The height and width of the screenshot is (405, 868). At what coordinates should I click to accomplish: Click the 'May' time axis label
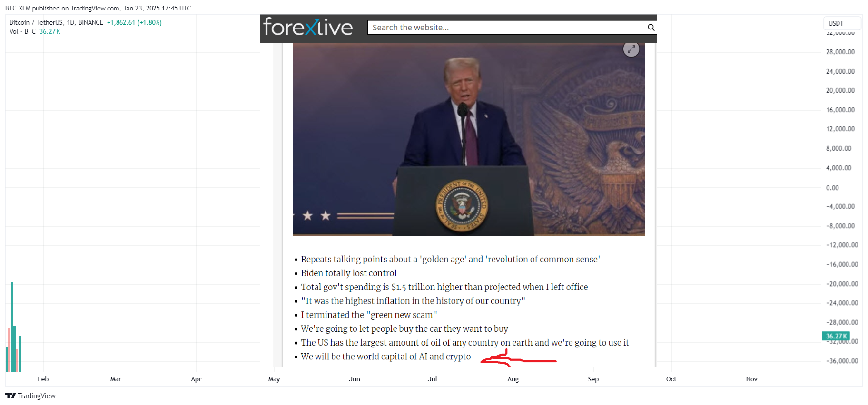274,379
